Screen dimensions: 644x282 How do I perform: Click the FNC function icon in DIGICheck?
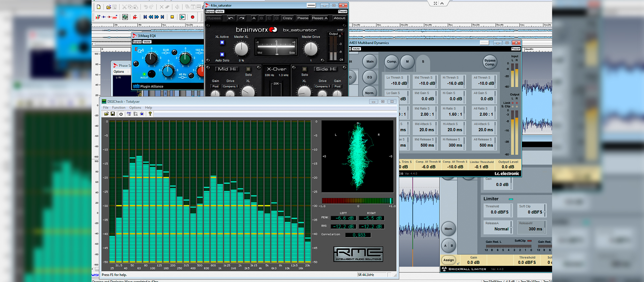[x=129, y=114]
